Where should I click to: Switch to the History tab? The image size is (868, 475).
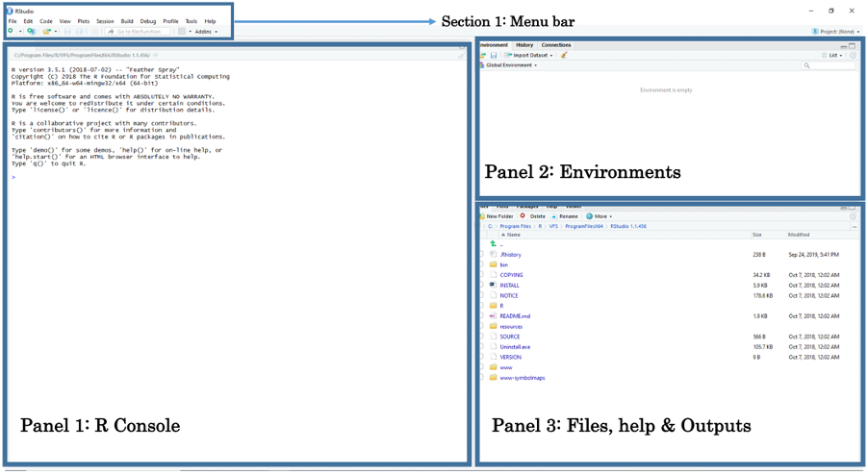(x=524, y=45)
